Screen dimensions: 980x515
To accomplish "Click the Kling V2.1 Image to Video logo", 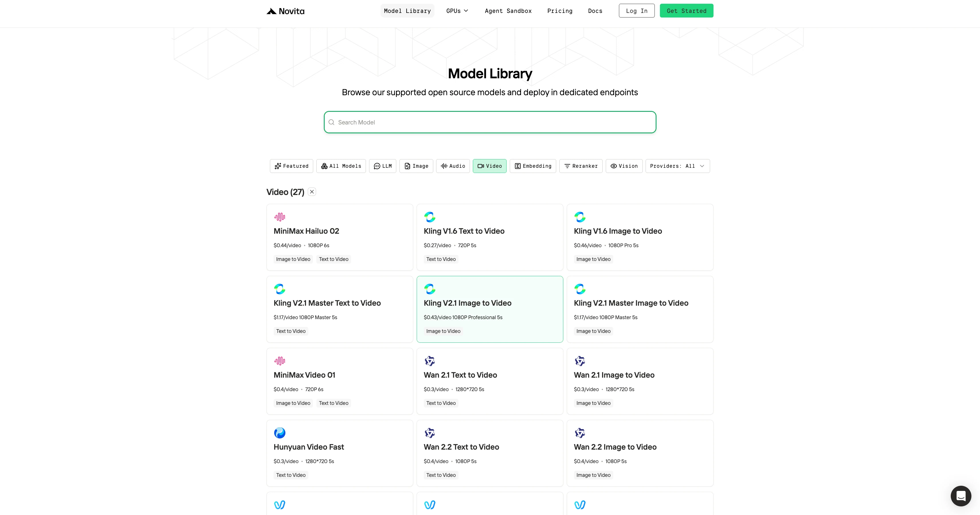I will (430, 289).
